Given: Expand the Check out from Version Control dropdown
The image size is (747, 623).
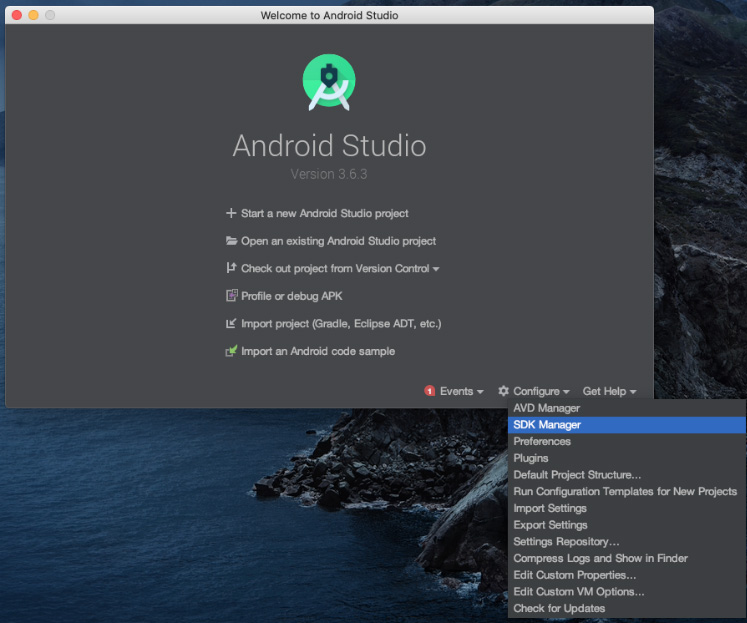Looking at the screenshot, I should (436, 269).
